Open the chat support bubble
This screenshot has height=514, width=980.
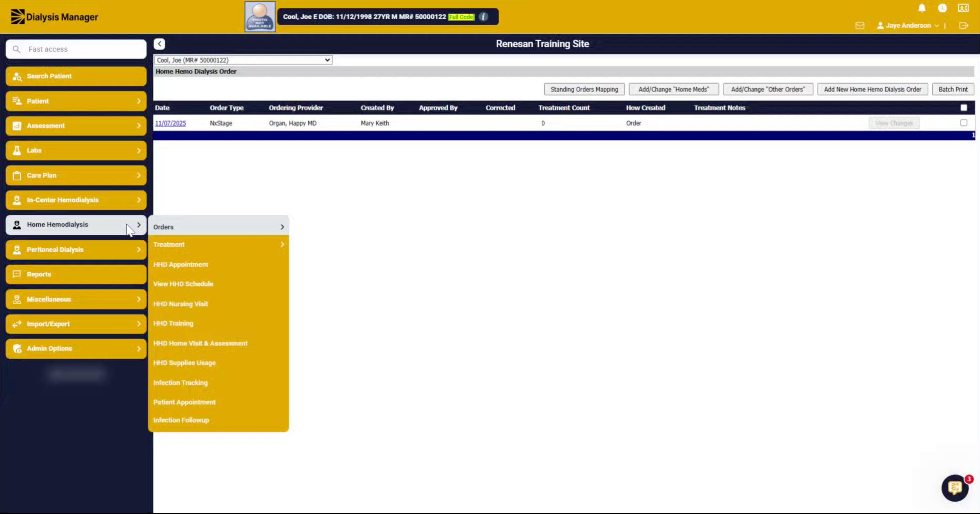955,487
